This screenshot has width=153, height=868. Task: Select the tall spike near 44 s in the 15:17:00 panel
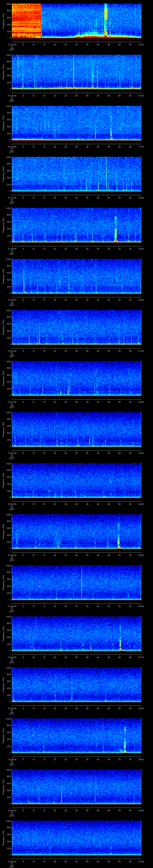coord(107,174)
